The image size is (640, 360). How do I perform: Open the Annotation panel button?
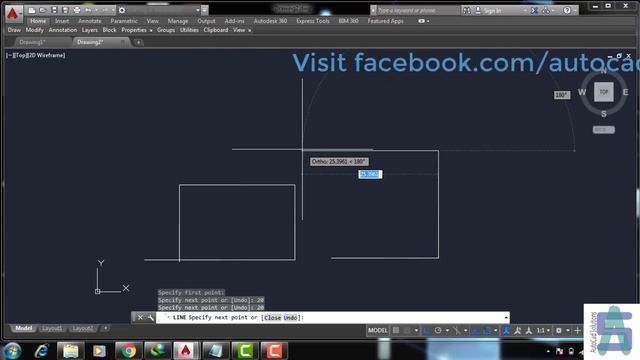click(x=62, y=30)
